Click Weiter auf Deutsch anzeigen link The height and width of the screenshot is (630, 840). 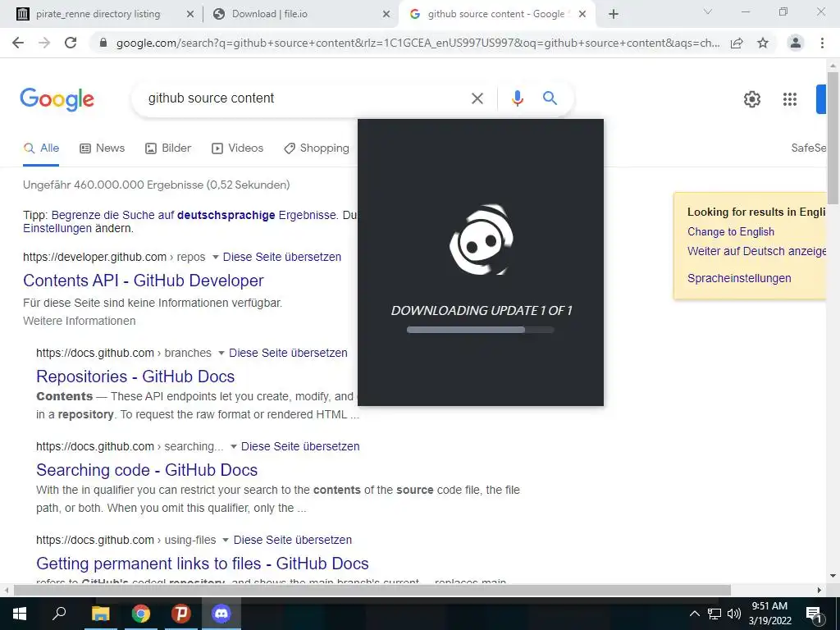pos(756,251)
